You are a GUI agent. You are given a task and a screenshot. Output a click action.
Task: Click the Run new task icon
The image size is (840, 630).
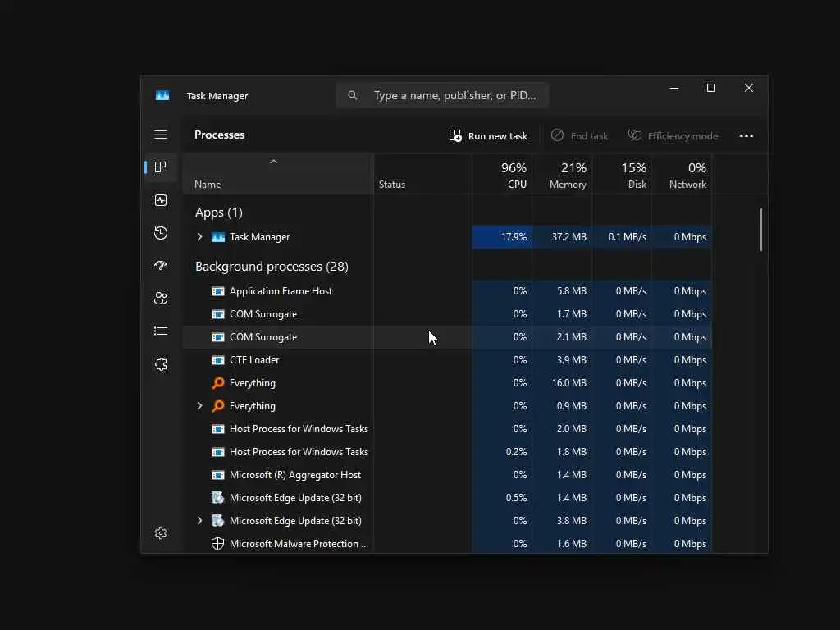click(455, 135)
